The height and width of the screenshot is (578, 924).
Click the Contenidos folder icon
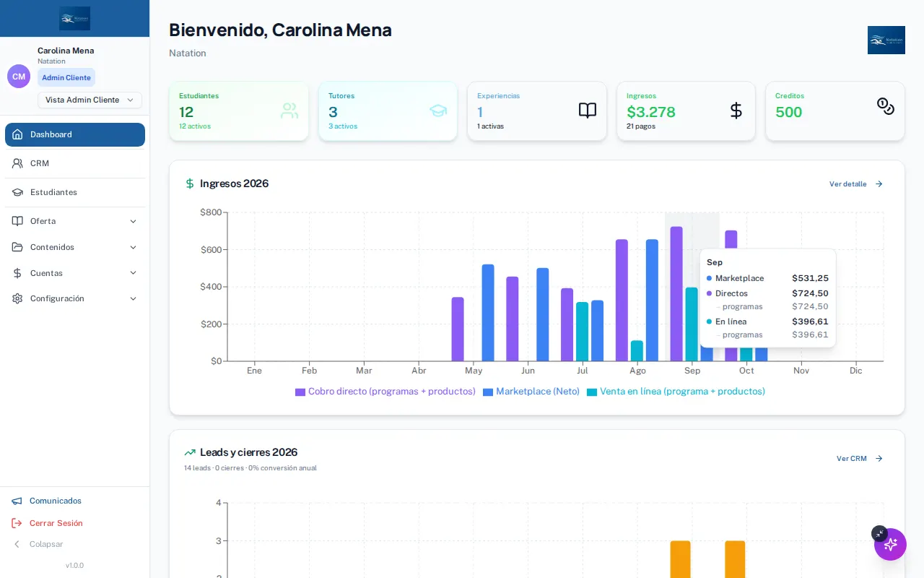point(17,247)
